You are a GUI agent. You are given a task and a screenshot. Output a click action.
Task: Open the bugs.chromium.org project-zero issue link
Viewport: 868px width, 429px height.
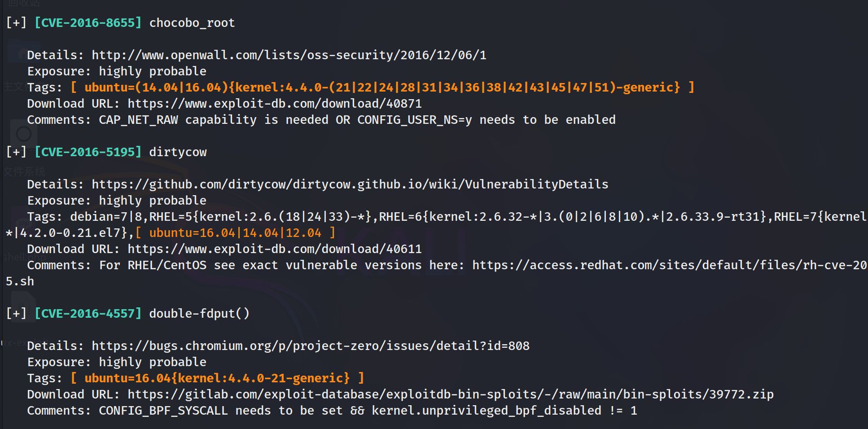pyautogui.click(x=311, y=346)
